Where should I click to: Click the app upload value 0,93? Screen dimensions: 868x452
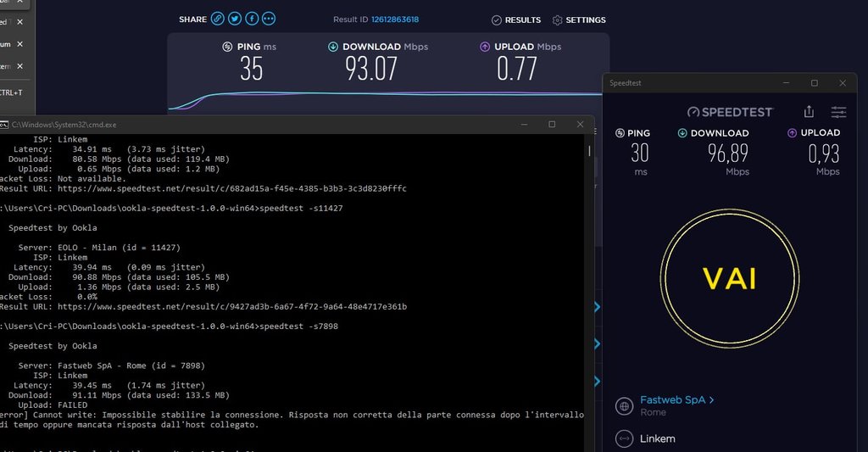click(824, 153)
